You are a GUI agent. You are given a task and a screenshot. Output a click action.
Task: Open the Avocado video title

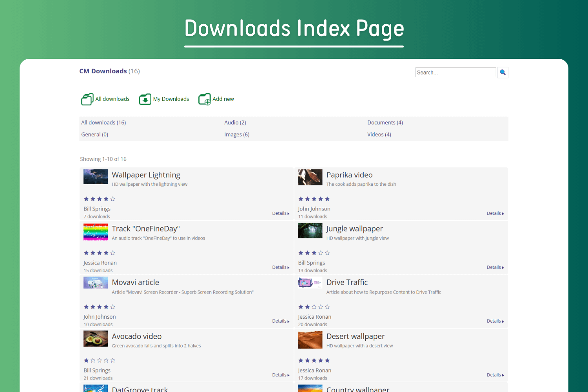(x=136, y=336)
